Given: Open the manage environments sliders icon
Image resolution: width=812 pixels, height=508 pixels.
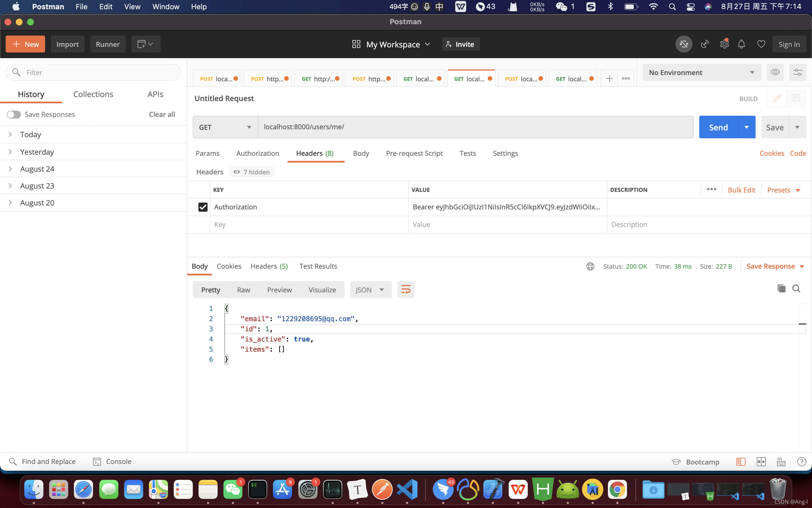Looking at the screenshot, I should [798, 72].
